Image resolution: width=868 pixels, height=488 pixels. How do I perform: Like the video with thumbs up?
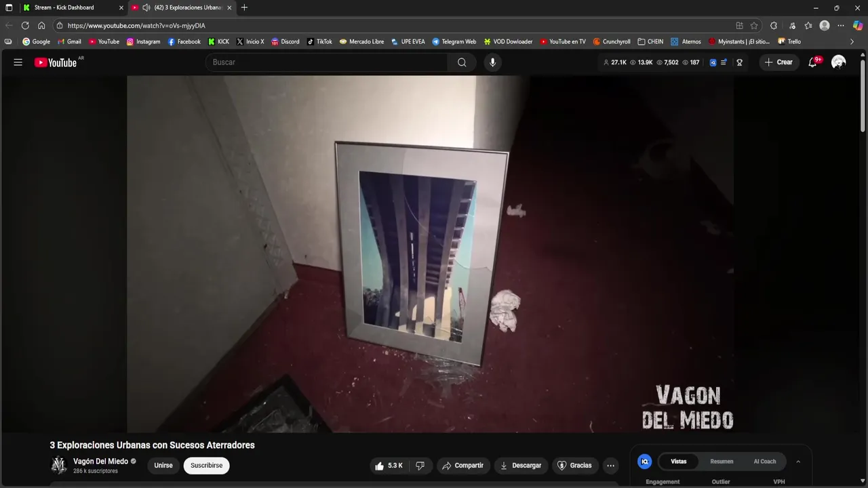[x=389, y=466]
